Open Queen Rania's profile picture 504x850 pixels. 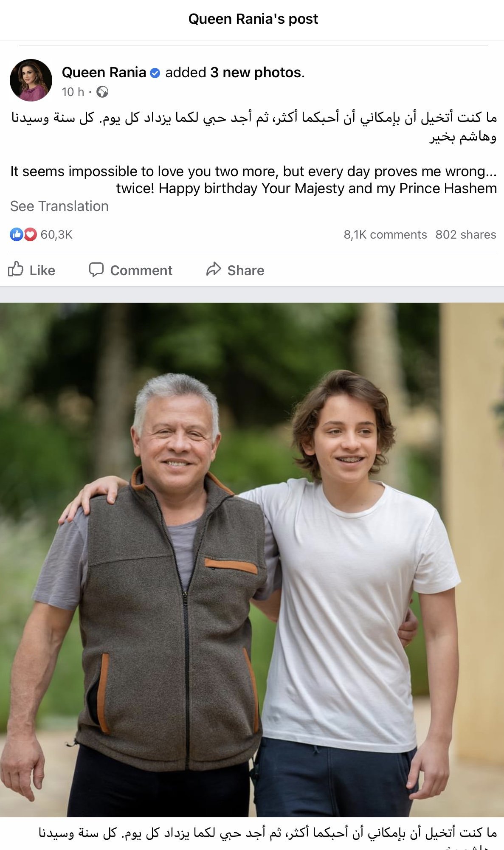click(x=31, y=80)
